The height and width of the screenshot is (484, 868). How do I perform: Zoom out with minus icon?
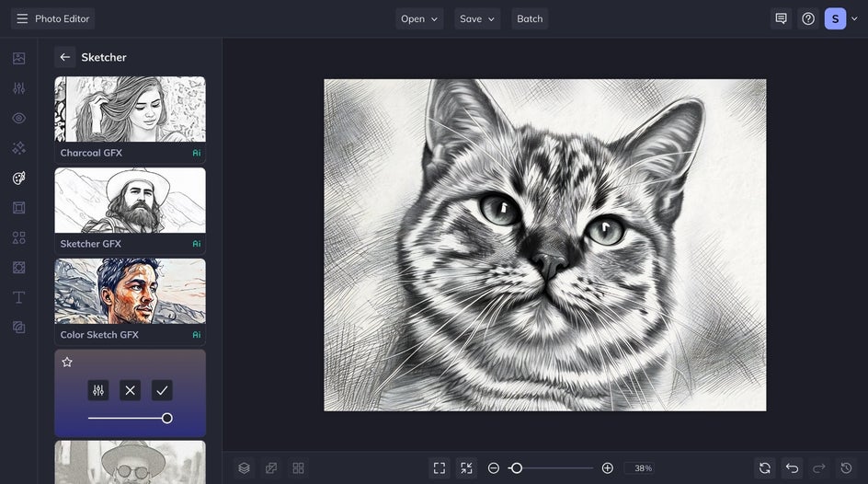[493, 468]
